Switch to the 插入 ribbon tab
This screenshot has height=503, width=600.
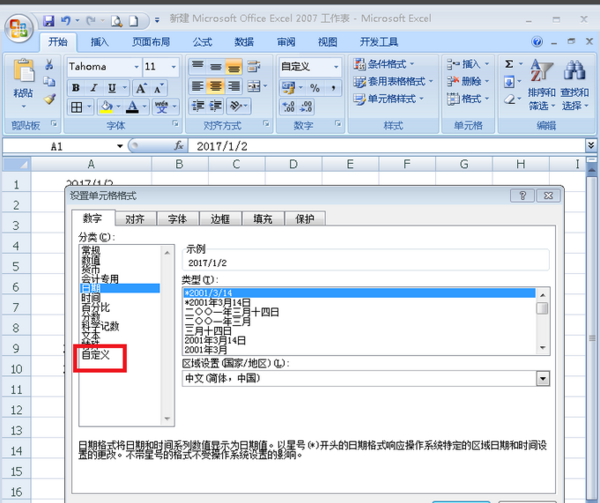(99, 42)
